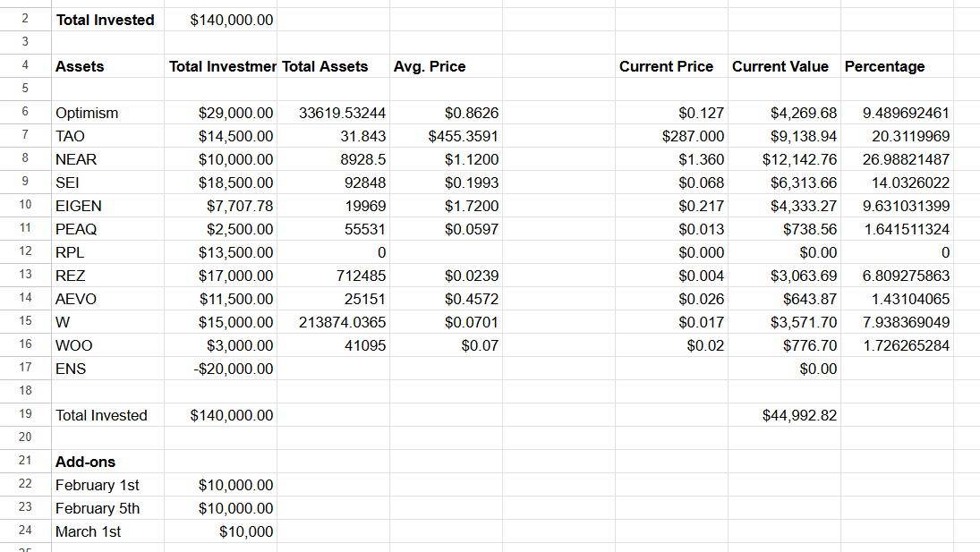Select the TAO asset cell
This screenshot has height=552, width=980.
pos(107,136)
